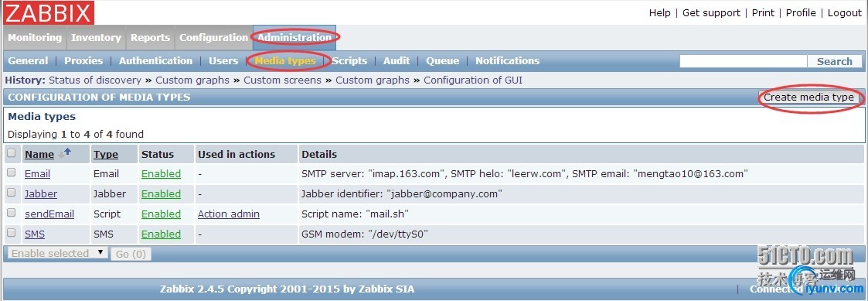Open the SMS media type
The width and height of the screenshot is (868, 301).
(x=34, y=234)
